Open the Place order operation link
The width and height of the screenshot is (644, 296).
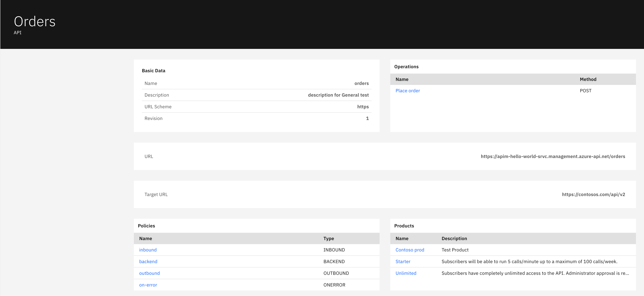407,91
